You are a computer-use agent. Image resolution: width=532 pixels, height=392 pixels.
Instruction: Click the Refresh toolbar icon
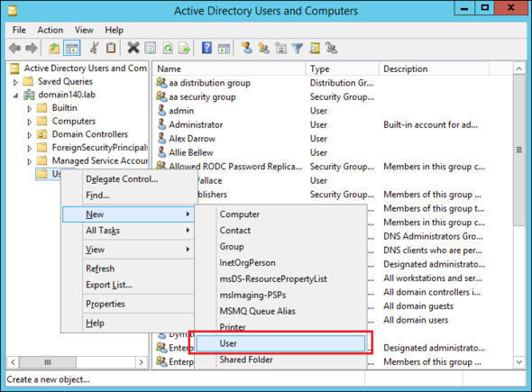(x=168, y=48)
